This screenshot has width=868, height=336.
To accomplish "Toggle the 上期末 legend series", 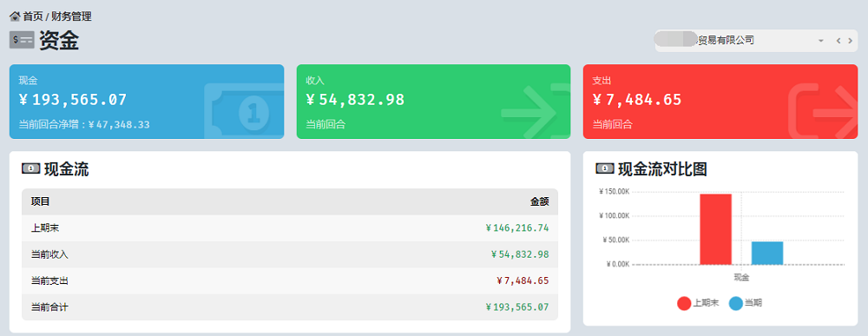I will pyautogui.click(x=698, y=303).
